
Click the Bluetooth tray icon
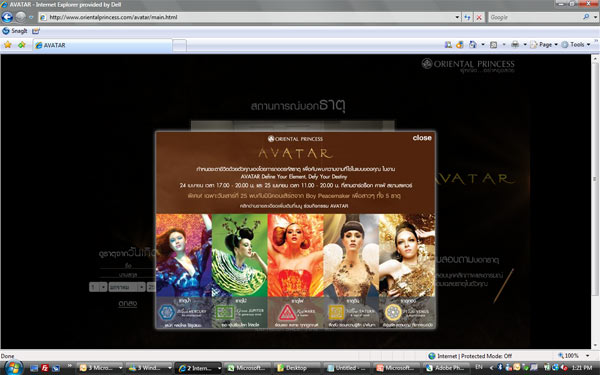point(500,367)
